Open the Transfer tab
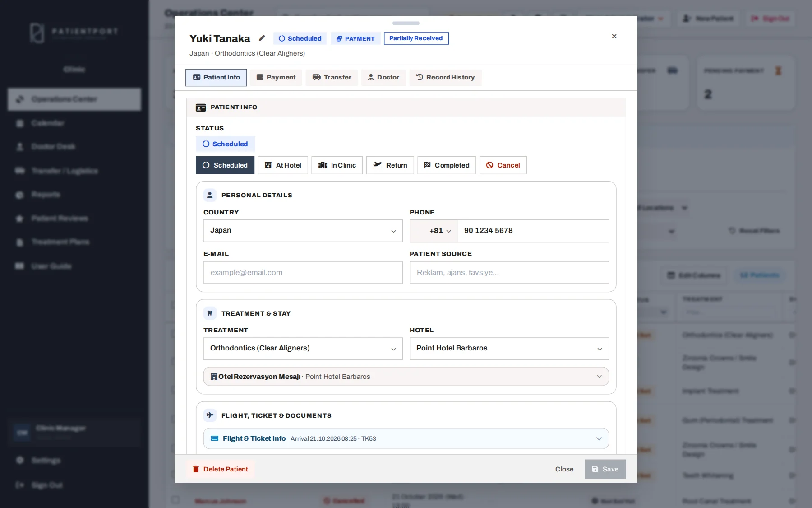Screen dimensions: 812x508 click(332, 77)
